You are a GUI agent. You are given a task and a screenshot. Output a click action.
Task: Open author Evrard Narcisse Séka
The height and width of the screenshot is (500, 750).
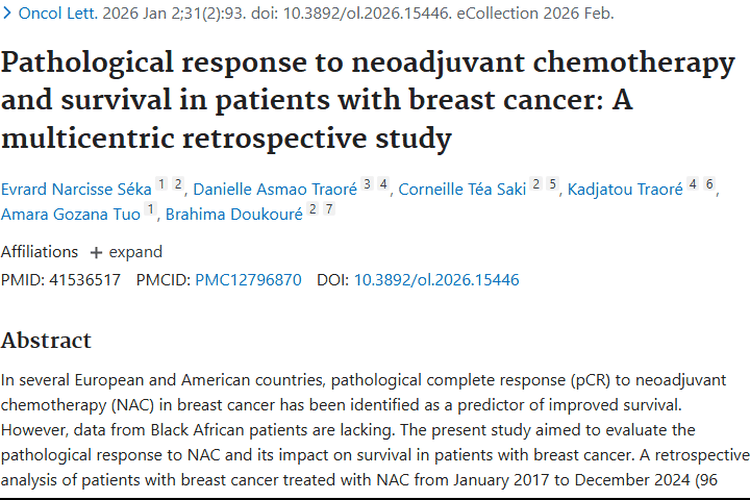[x=76, y=189]
